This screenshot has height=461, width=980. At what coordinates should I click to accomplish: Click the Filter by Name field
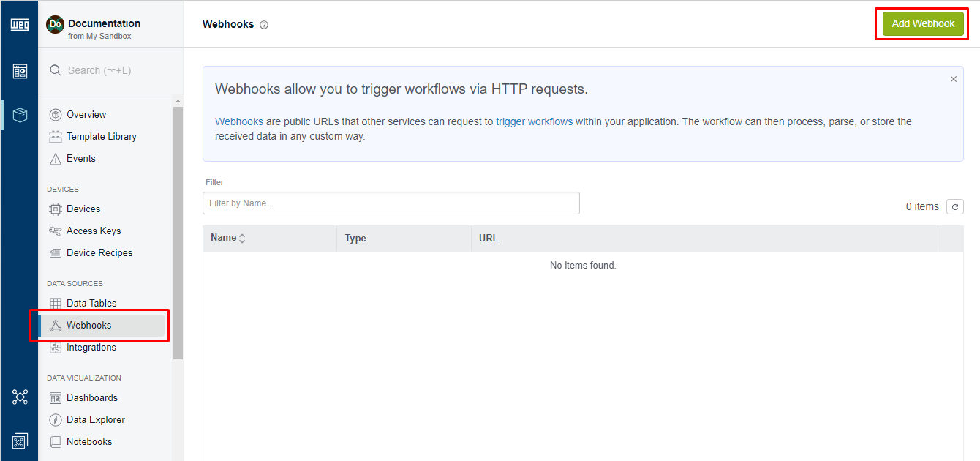(x=391, y=203)
